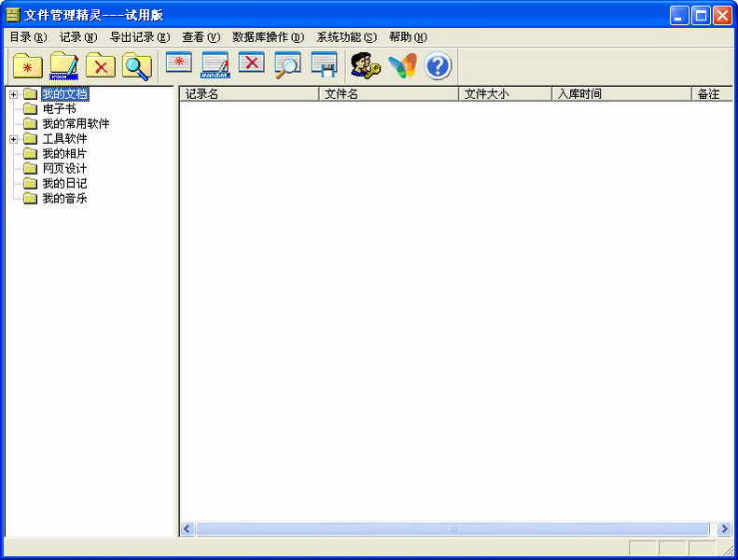Image resolution: width=738 pixels, height=560 pixels.
Task: Click the horizontal scrollbar left arrow
Action: tap(188, 529)
